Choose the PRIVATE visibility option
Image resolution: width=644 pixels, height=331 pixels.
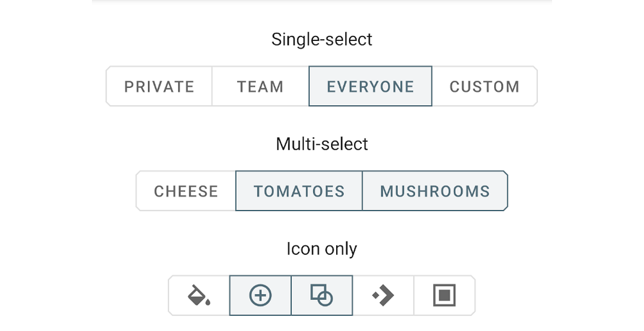click(x=159, y=86)
